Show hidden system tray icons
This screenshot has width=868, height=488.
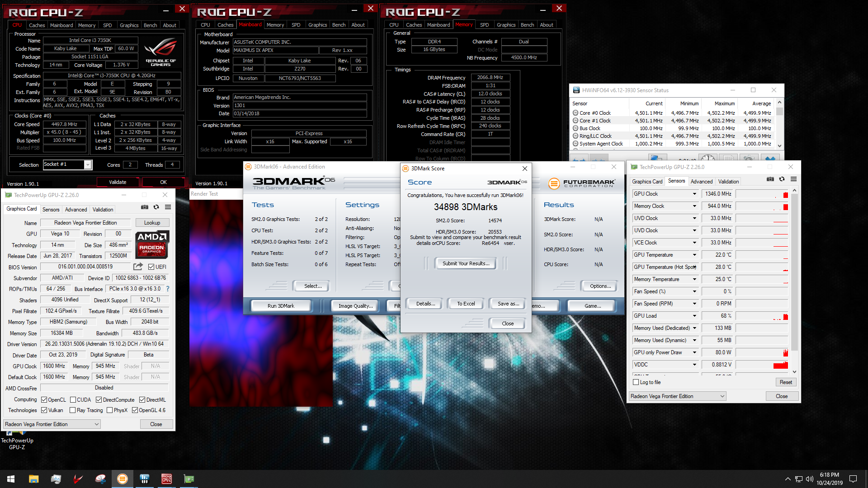click(x=788, y=479)
